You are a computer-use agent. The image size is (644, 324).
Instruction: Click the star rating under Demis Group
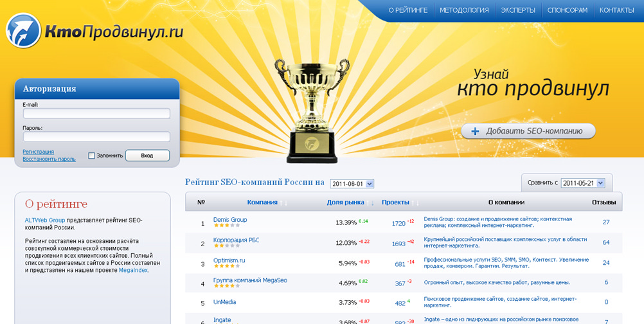click(x=227, y=226)
